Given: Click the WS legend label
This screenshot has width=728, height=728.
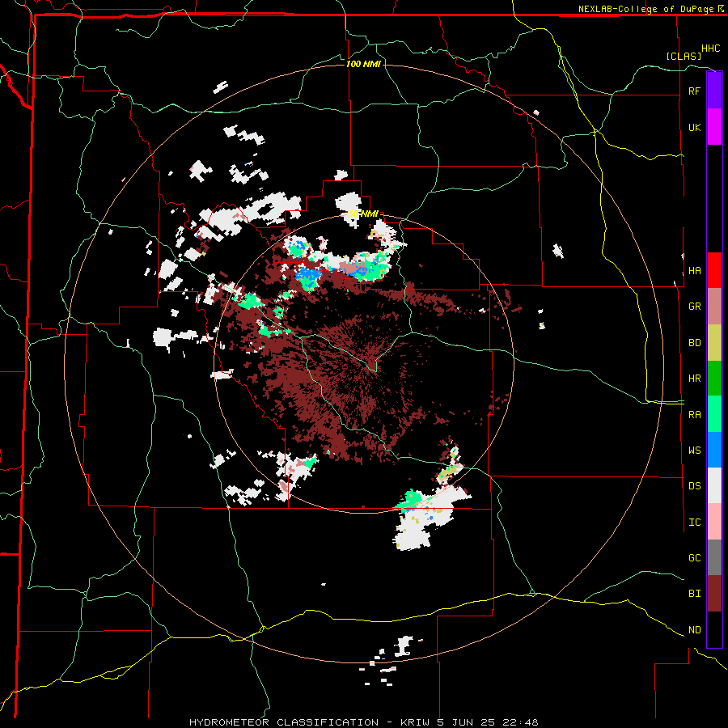Looking at the screenshot, I should coord(694,451).
